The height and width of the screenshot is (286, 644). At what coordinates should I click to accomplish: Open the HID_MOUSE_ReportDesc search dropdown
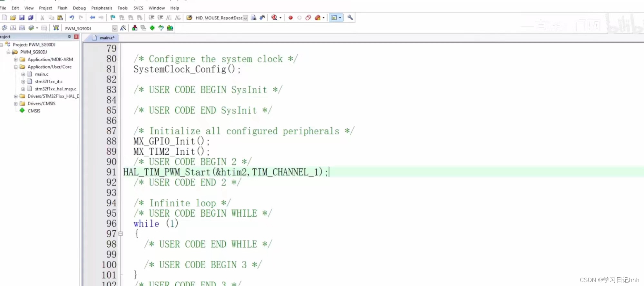[x=245, y=18]
